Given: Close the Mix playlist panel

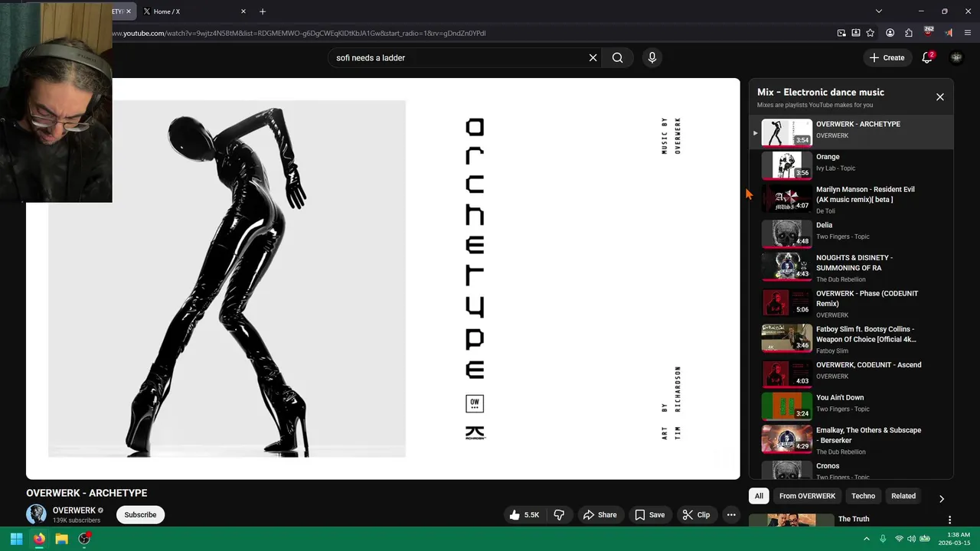Looking at the screenshot, I should 940,97.
